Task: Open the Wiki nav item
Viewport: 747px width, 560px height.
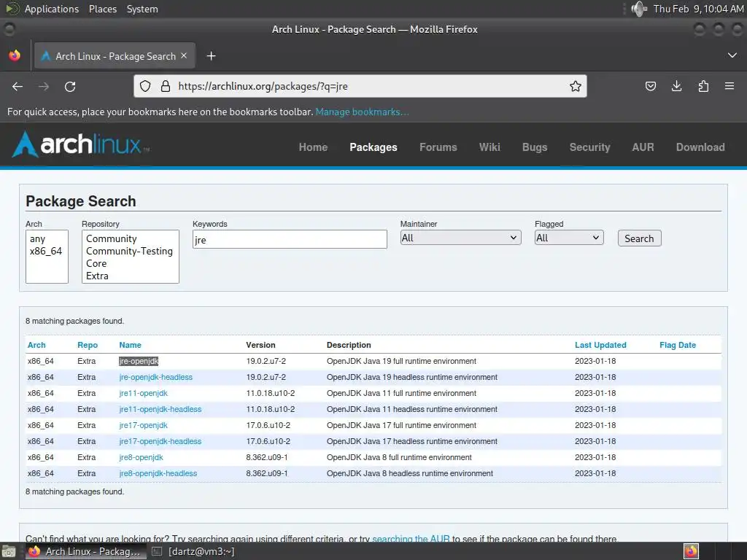Action: (x=489, y=147)
